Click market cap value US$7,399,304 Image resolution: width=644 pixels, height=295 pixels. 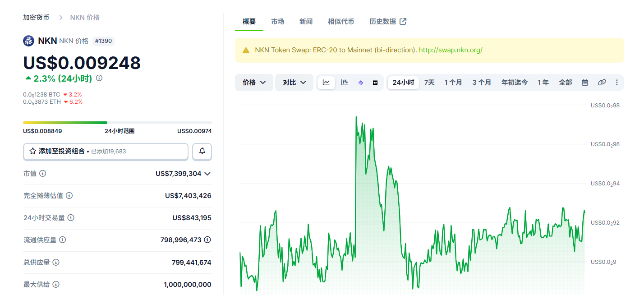coord(178,174)
